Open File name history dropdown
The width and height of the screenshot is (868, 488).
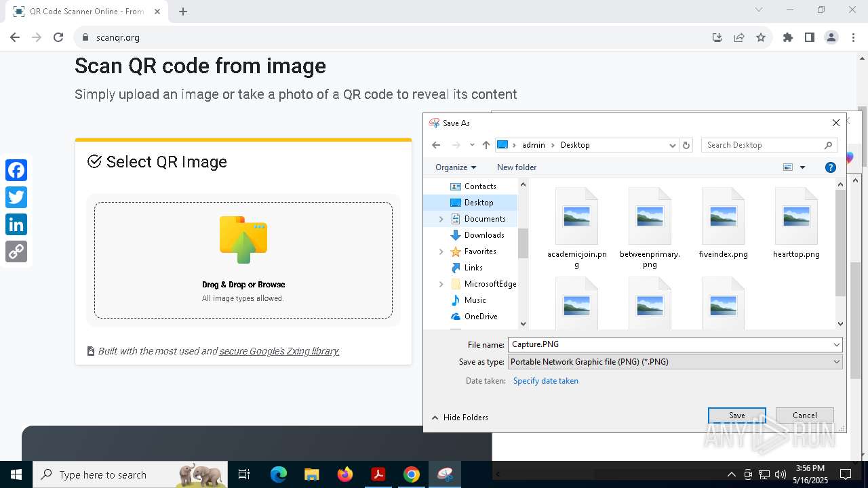(836, 344)
